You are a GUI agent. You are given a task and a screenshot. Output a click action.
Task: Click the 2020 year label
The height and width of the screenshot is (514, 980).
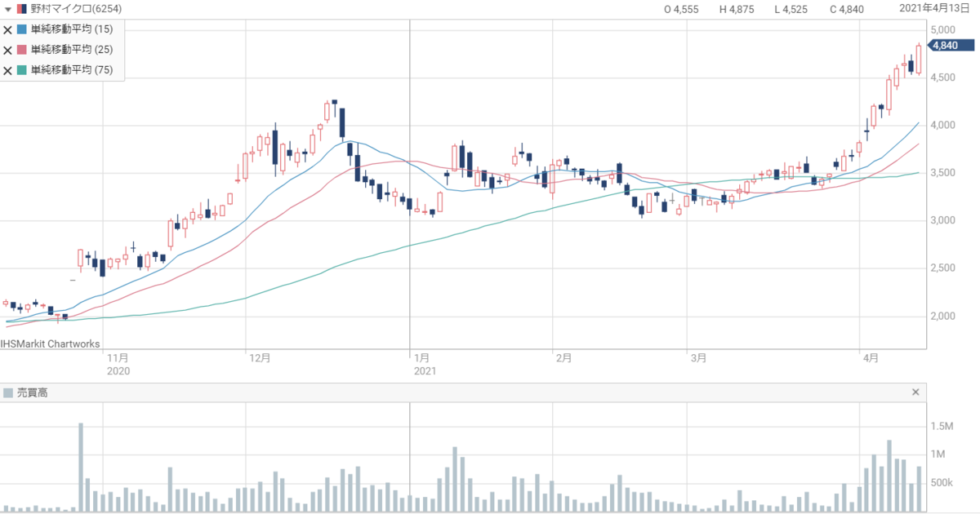118,370
